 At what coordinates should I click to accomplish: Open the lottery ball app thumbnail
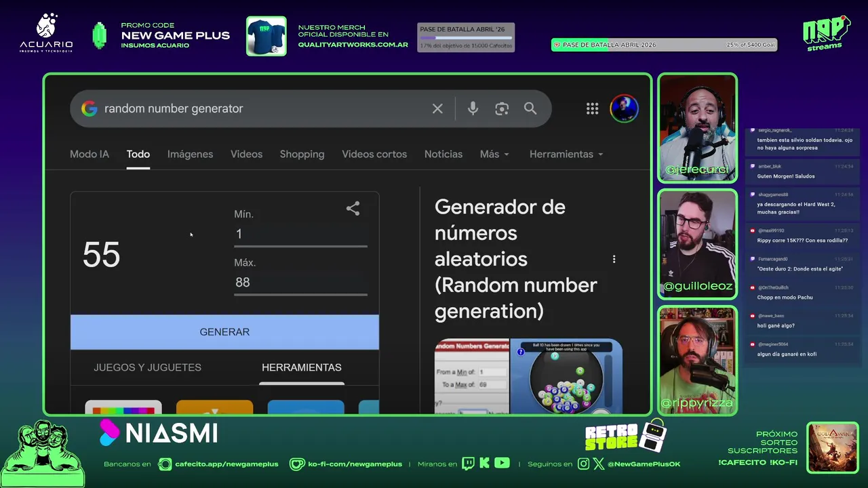coord(566,376)
